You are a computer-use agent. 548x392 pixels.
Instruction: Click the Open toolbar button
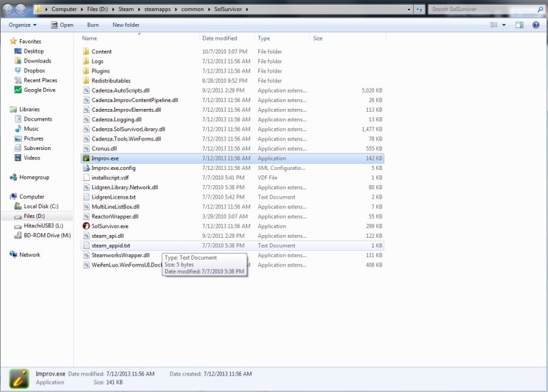point(62,25)
